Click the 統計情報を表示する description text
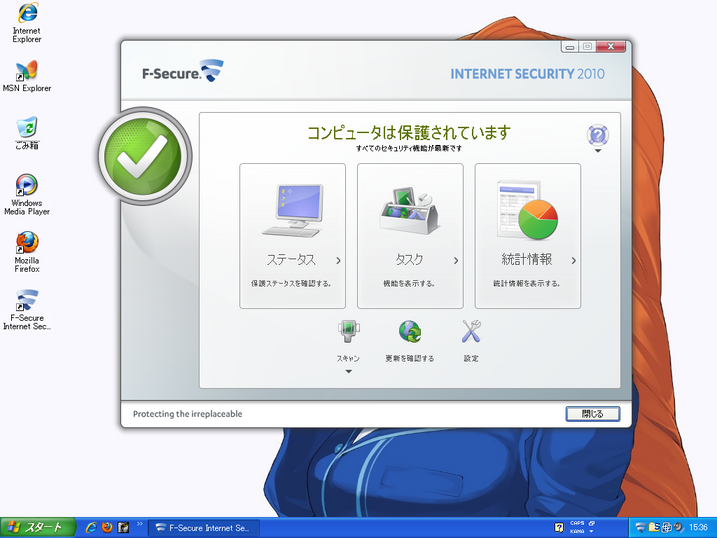This screenshot has height=538, width=717. click(x=526, y=283)
